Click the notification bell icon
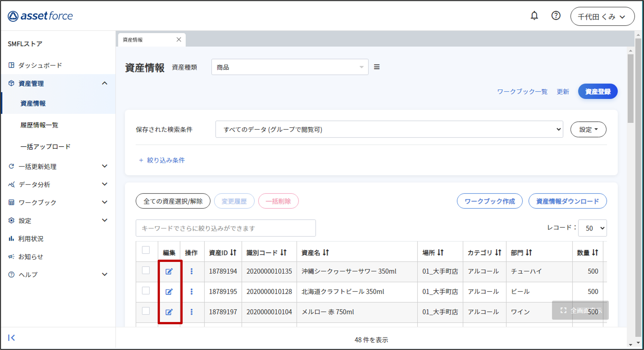 click(534, 16)
